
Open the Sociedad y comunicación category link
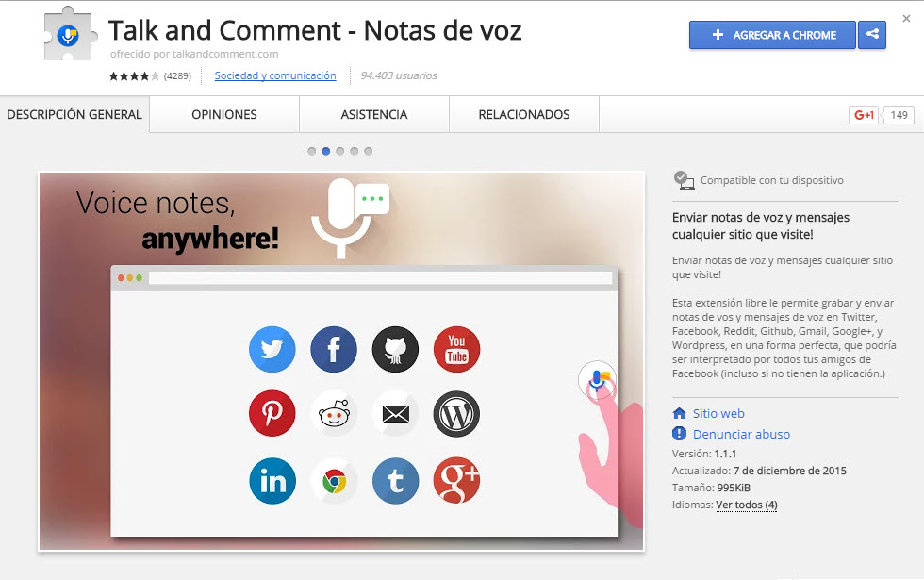275,75
